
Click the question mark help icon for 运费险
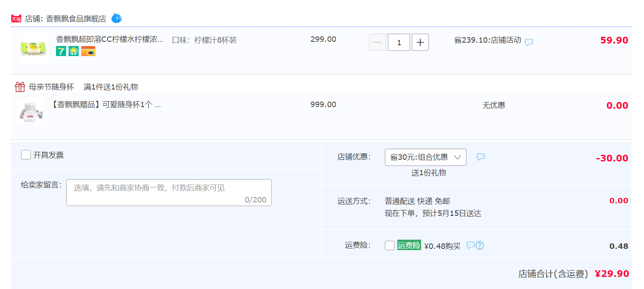click(480, 246)
